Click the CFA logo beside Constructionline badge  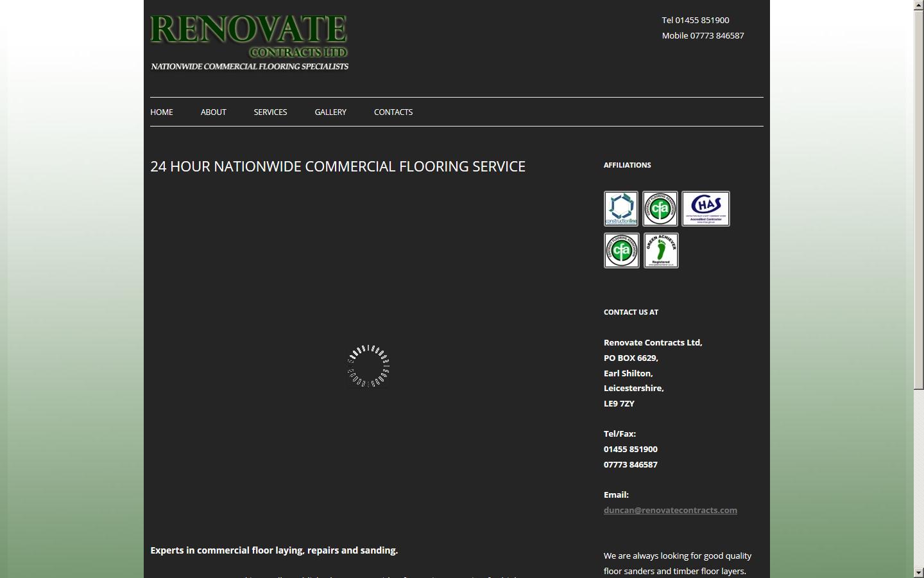tap(660, 209)
